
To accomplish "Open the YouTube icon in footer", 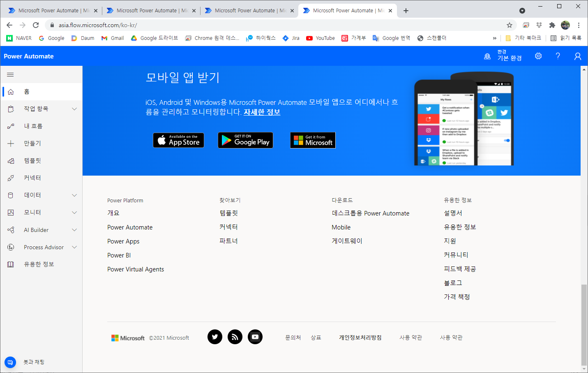I will (255, 337).
